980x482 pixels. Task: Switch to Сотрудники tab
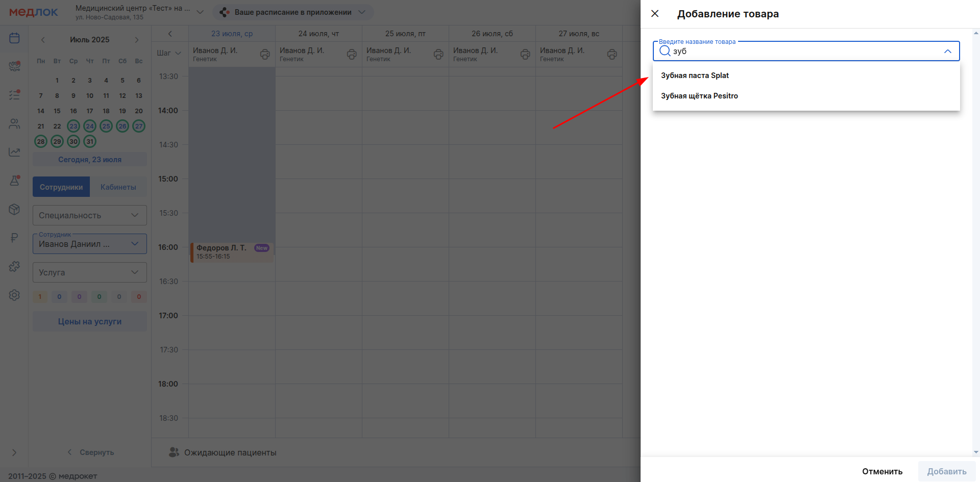61,187
